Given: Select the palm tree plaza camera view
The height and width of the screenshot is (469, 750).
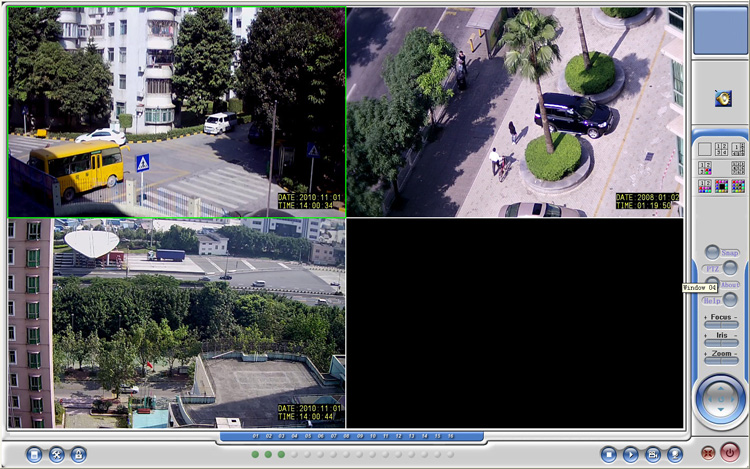Looking at the screenshot, I should coord(515,112).
